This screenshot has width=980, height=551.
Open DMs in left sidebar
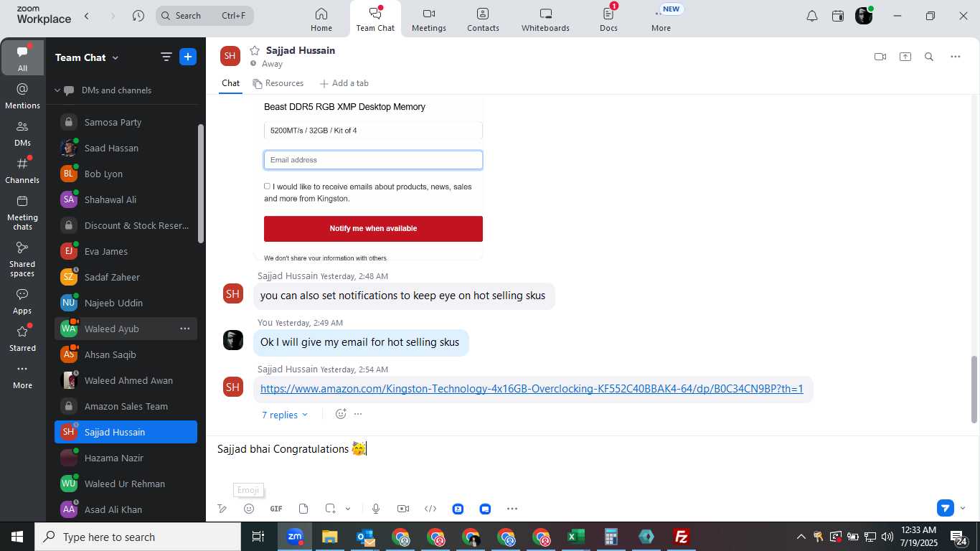[x=22, y=133]
